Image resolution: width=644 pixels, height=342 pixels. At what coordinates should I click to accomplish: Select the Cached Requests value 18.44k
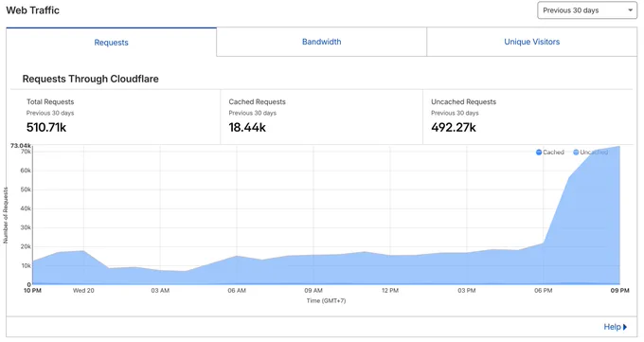point(247,128)
